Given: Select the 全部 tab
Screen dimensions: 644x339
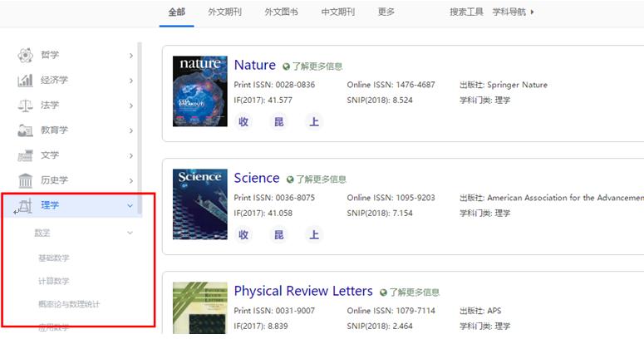Looking at the screenshot, I should 177,12.
